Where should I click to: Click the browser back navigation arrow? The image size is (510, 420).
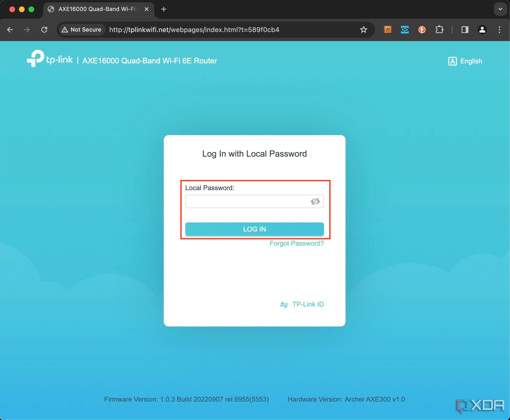[10, 30]
